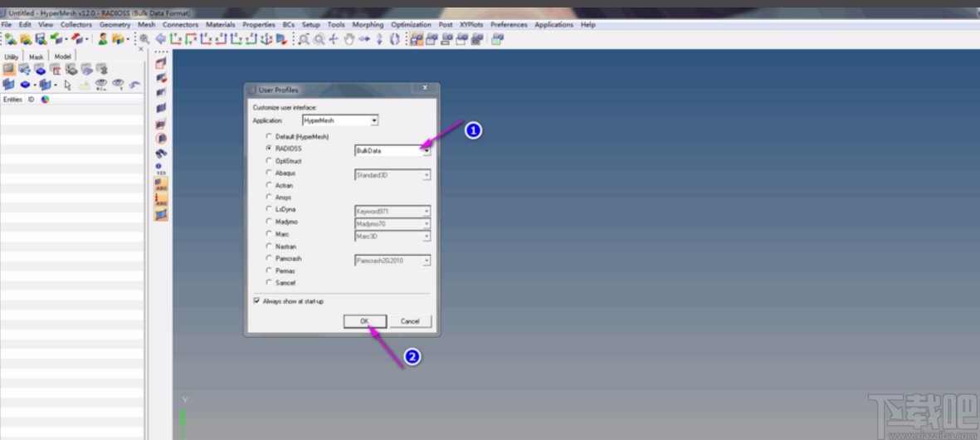
Task: Click the magnifier zoom icon in top toolbar
Action: click(144, 39)
